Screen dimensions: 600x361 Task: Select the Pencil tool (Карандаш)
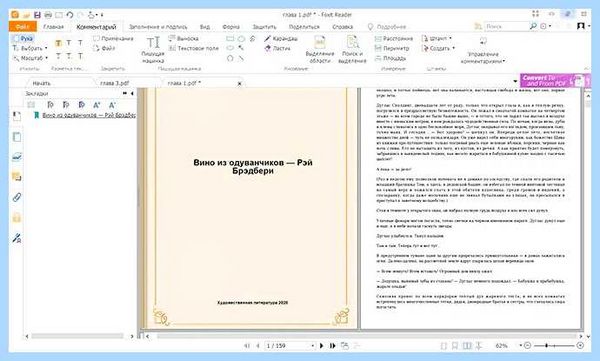coord(280,38)
